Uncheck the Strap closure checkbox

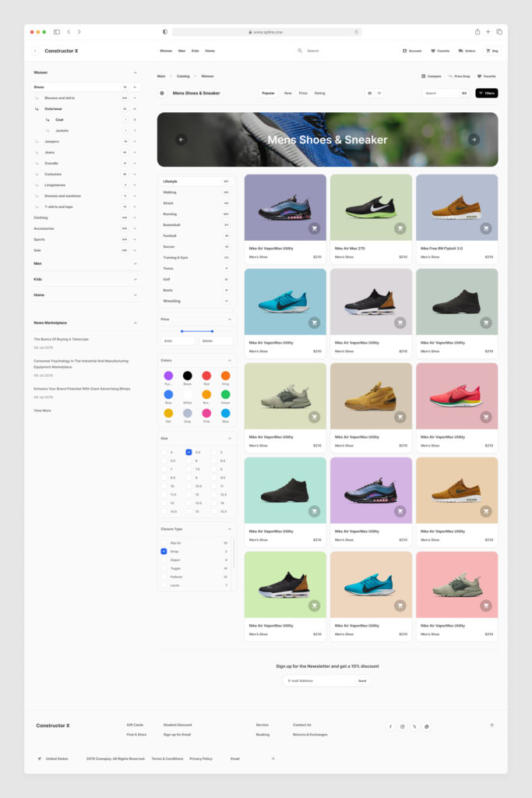click(164, 551)
